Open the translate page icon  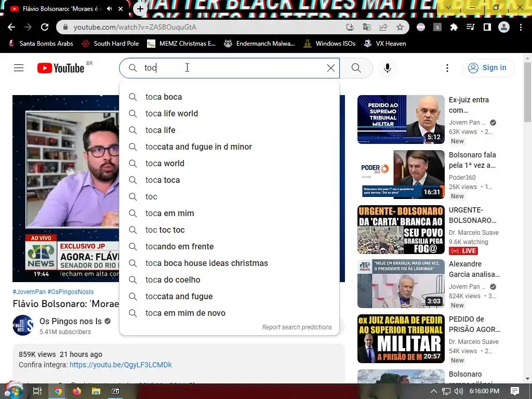(367, 27)
